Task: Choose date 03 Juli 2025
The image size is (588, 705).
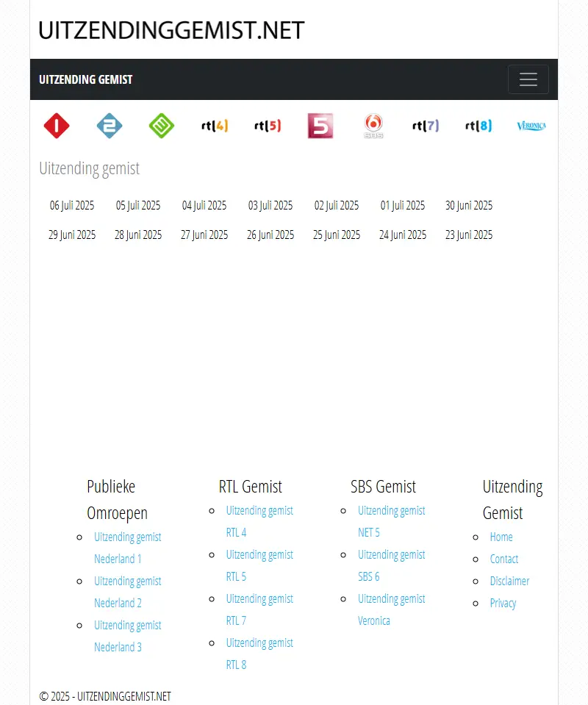Action: [x=270, y=206]
